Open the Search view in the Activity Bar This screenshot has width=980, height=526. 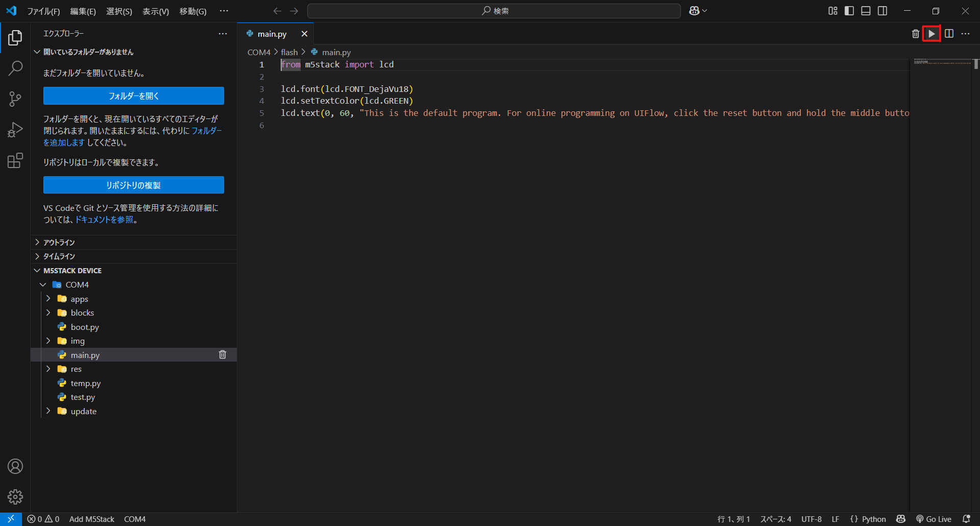click(x=15, y=68)
